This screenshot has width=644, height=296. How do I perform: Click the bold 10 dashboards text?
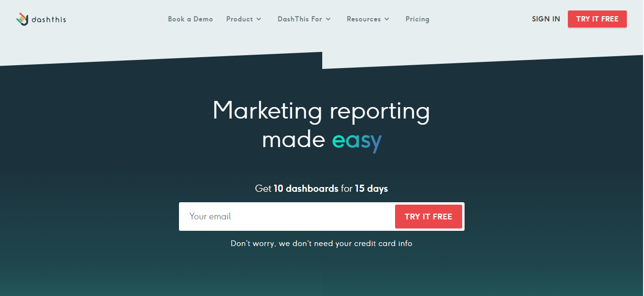[306, 188]
